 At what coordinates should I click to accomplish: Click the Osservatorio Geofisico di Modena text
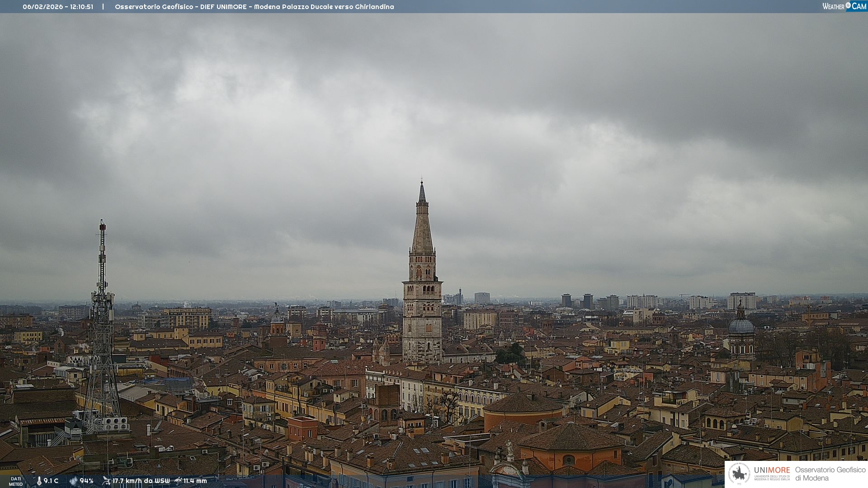coord(830,474)
